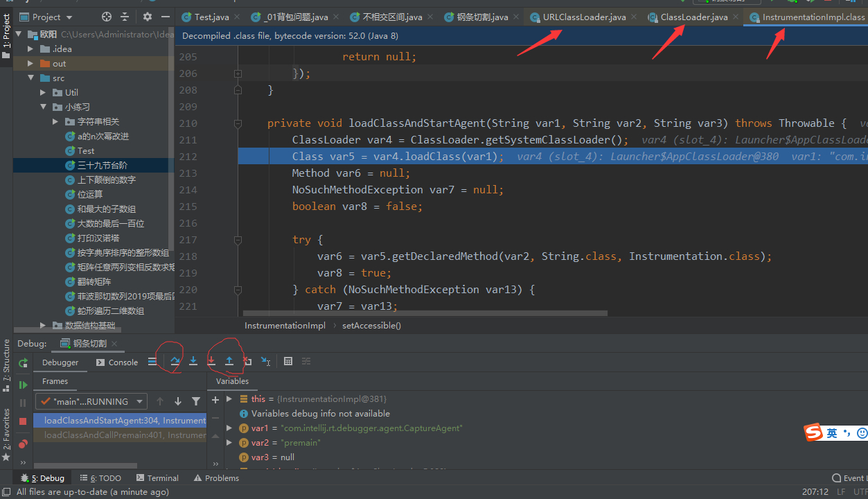This screenshot has height=499, width=868.
Task: Toggle the Structure side panel
Action: [6, 360]
